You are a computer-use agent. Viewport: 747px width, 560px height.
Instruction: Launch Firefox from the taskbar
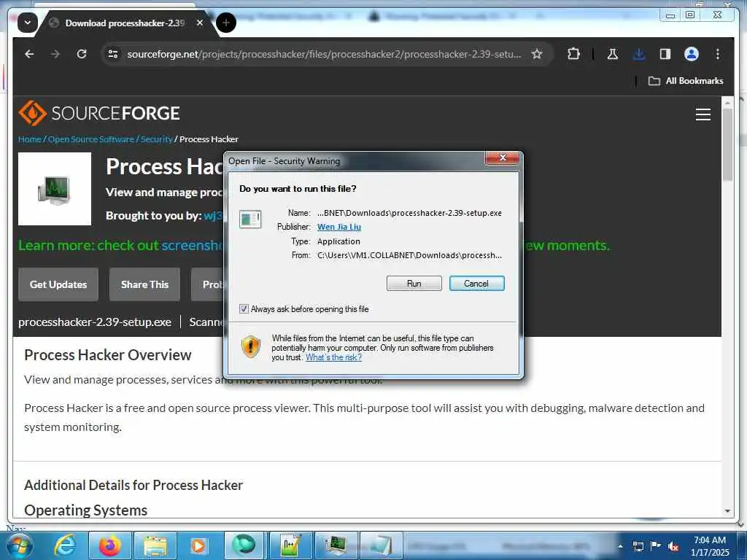109,545
